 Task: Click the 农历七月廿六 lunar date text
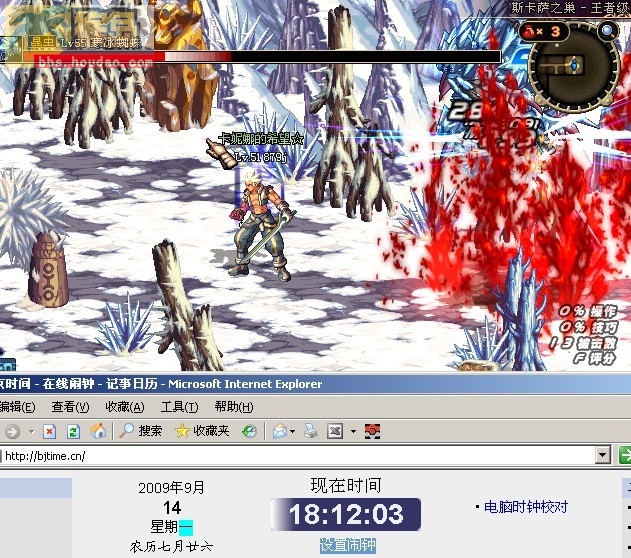pos(171,546)
